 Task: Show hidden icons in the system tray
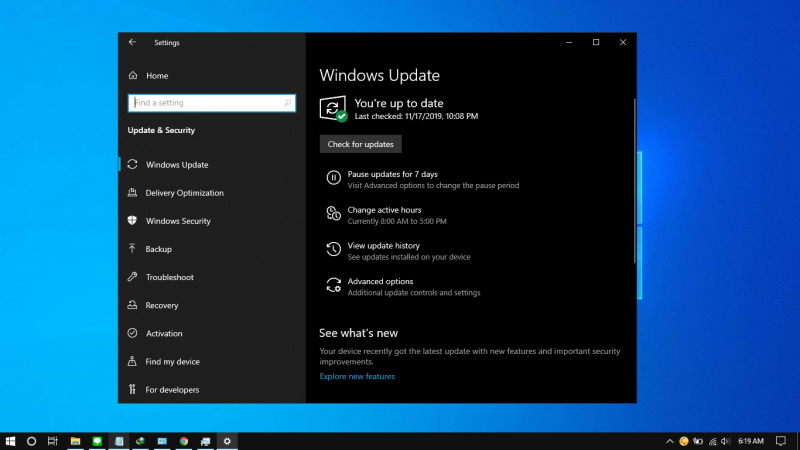669,441
